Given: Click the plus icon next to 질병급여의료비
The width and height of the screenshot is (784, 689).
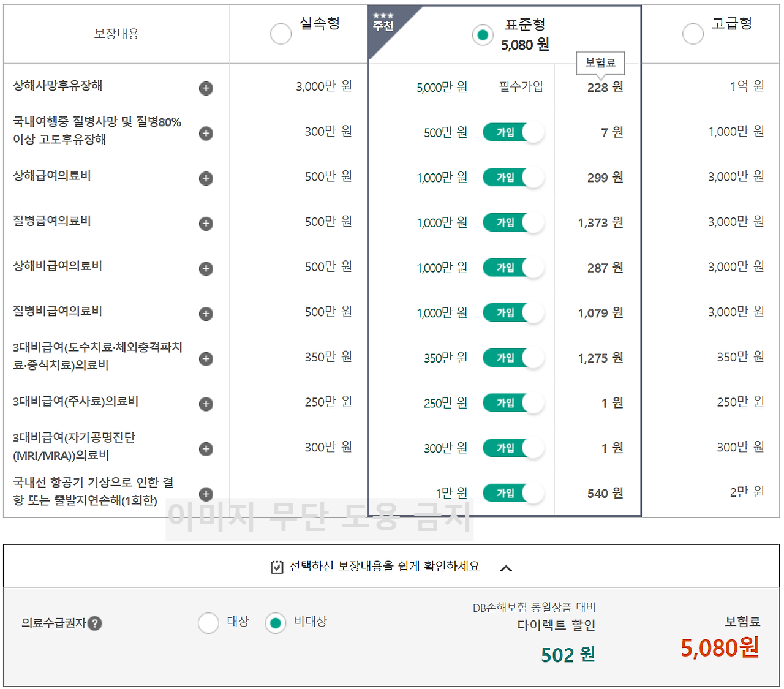Looking at the screenshot, I should (x=206, y=224).
